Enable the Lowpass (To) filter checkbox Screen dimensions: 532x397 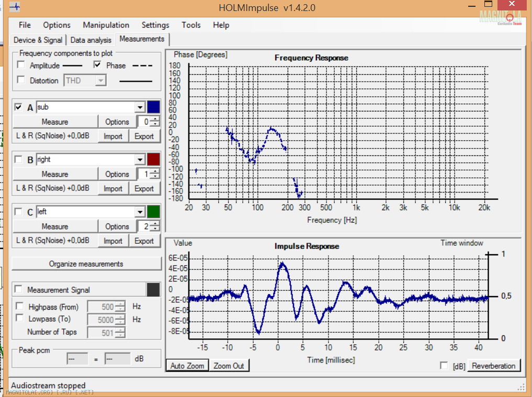(x=20, y=318)
